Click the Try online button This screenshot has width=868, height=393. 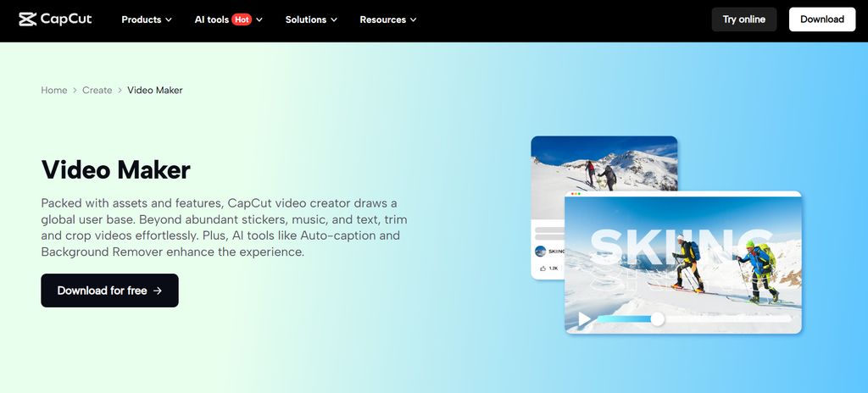[743, 19]
